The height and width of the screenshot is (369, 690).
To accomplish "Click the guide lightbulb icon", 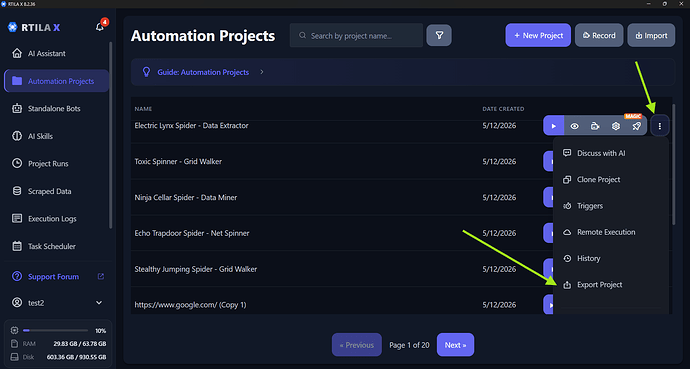I will coord(147,72).
